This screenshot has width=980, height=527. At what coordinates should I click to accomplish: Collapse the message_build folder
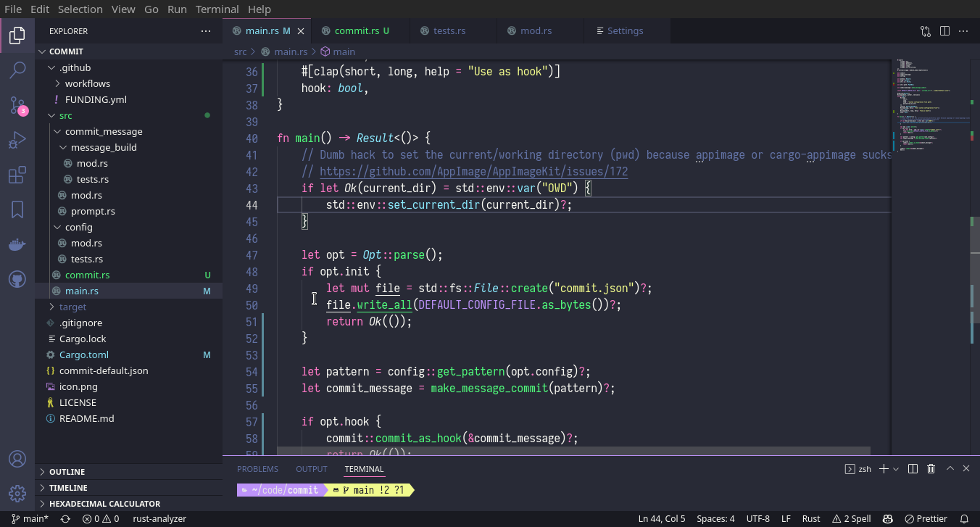pos(129,147)
